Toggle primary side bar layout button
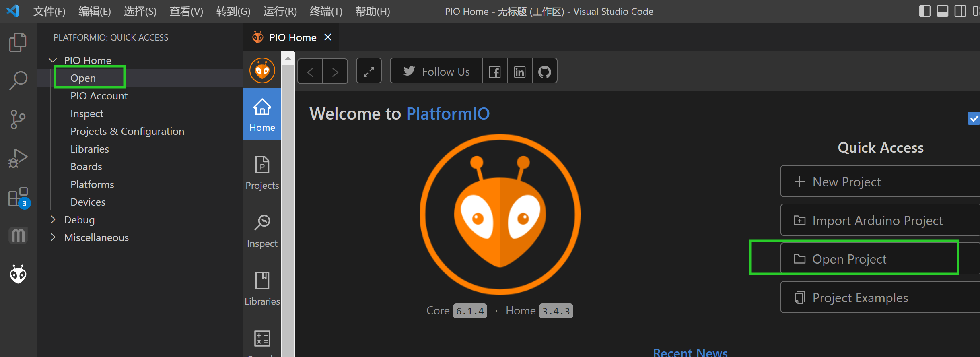980x357 pixels. [x=924, y=11]
